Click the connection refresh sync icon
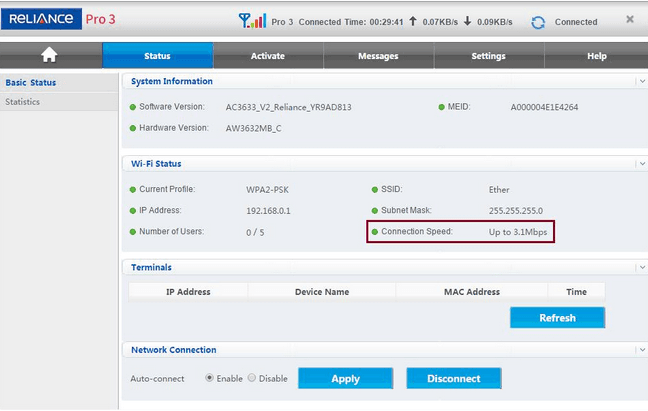 point(538,22)
